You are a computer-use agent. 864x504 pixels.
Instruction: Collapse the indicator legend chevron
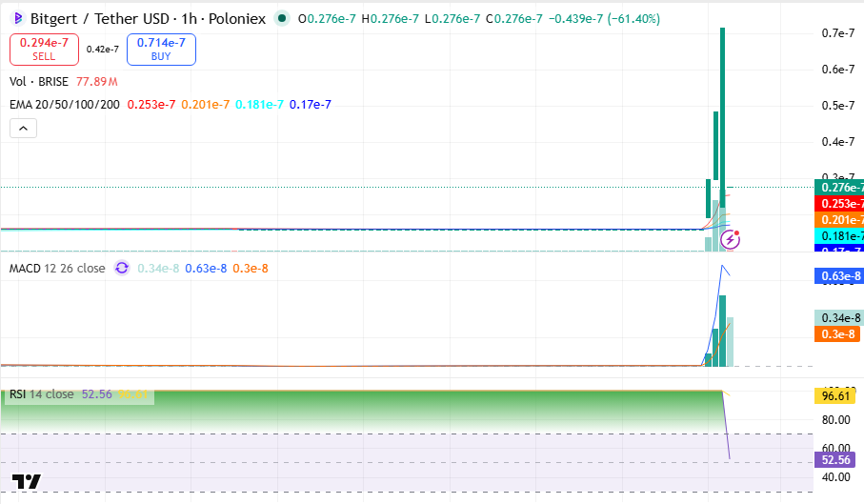pos(23,129)
